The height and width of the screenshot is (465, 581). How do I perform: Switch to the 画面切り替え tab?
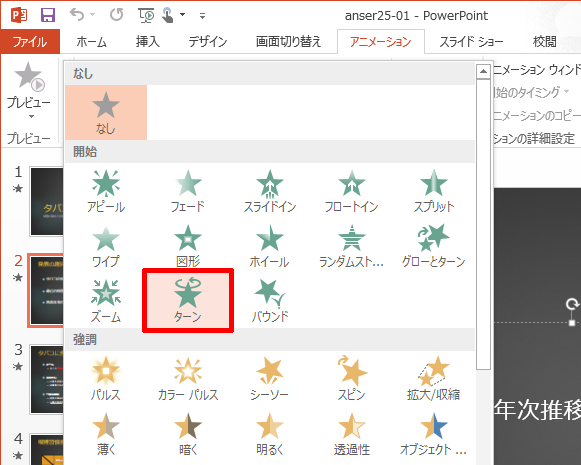click(288, 42)
